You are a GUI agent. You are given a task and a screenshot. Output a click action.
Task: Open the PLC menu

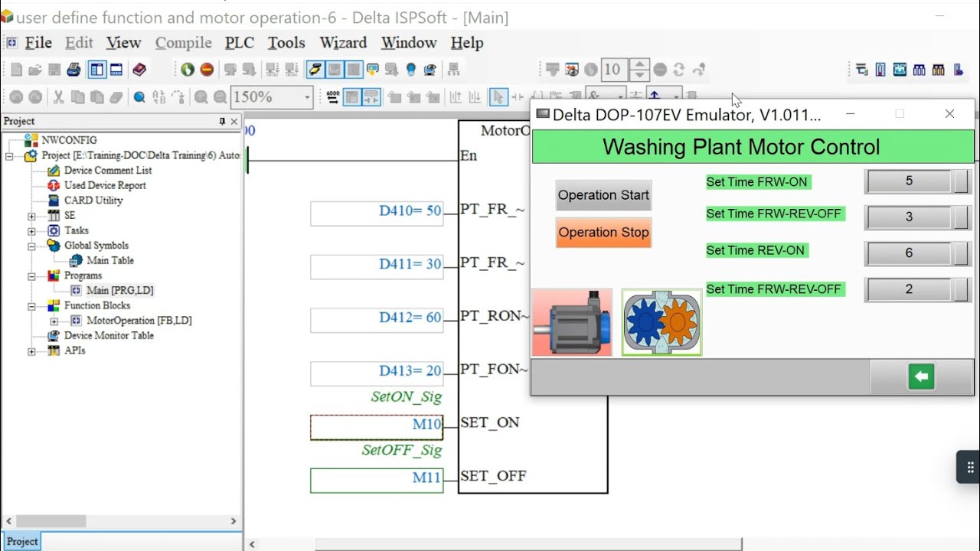(239, 43)
